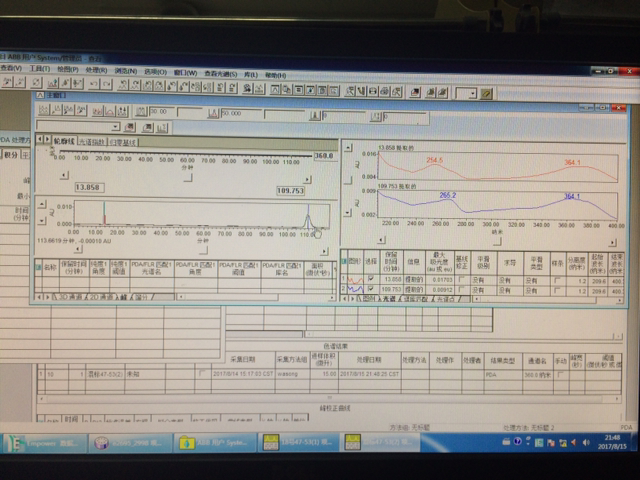The image size is (640, 480).
Task: Click the e2695_2998 taskbar button
Action: coord(129,444)
